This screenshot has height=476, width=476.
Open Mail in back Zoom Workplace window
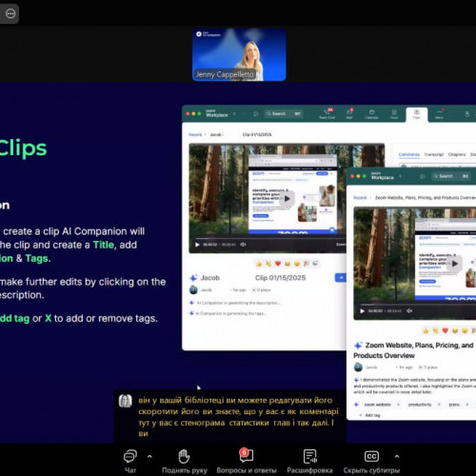[349, 113]
